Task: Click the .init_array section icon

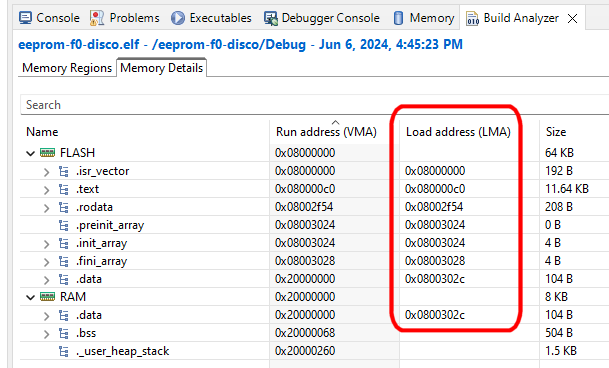Action: pyautogui.click(x=64, y=243)
